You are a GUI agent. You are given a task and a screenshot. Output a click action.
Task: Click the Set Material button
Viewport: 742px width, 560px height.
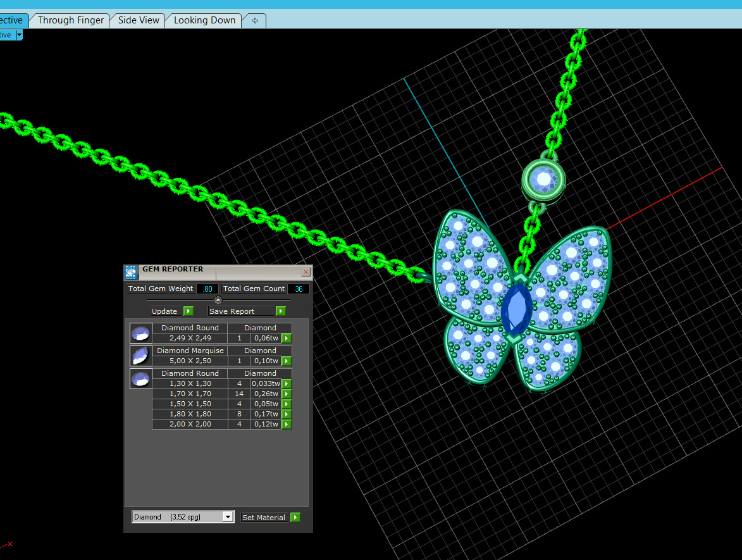tap(264, 518)
